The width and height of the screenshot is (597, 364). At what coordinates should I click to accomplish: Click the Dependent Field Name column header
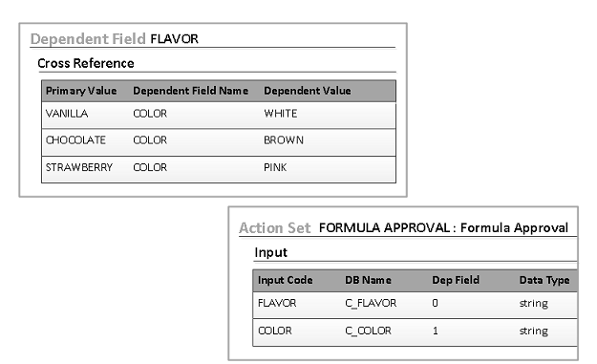click(x=190, y=91)
